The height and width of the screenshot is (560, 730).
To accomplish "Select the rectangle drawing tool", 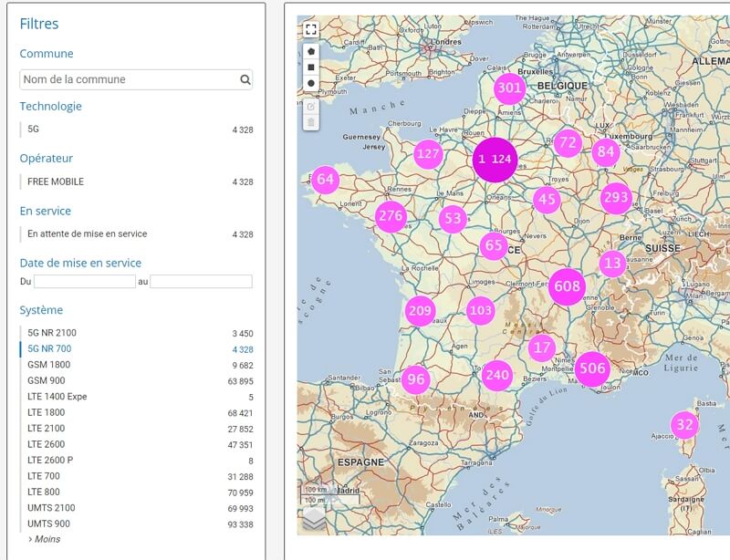I will [311, 67].
